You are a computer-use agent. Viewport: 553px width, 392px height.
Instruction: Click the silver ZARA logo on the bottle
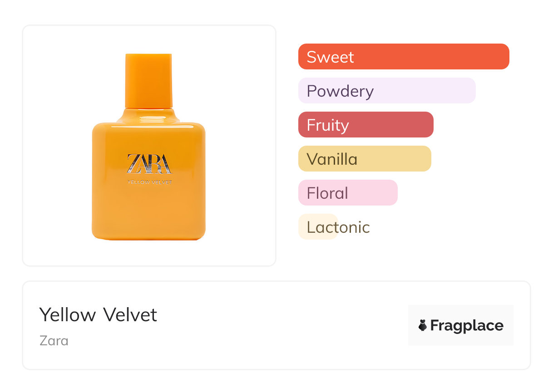[149, 164]
